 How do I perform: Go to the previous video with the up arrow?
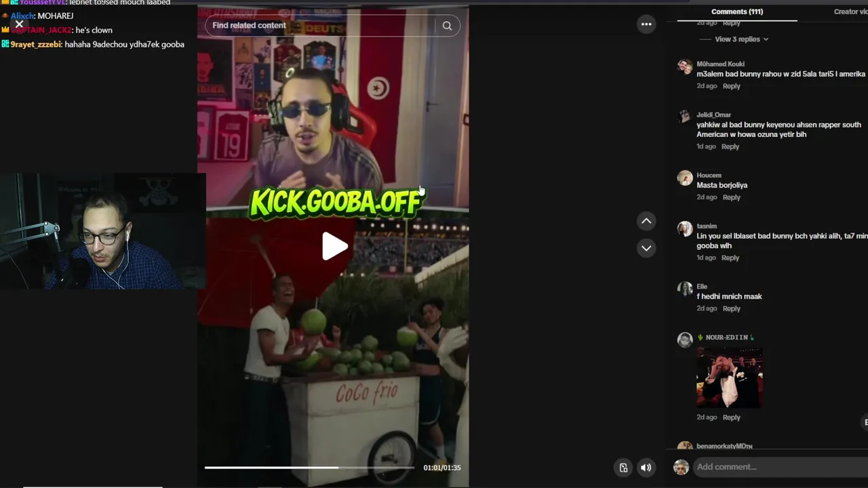pos(646,221)
